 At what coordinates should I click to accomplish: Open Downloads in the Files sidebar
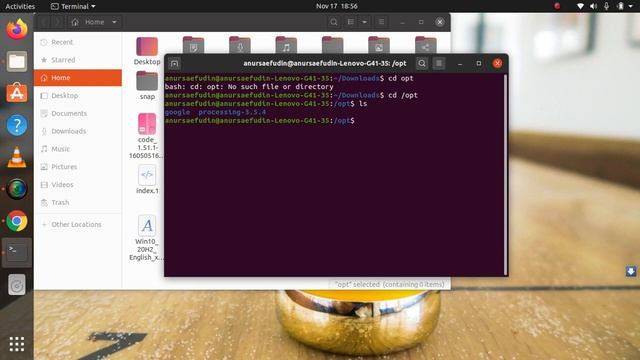[78, 131]
